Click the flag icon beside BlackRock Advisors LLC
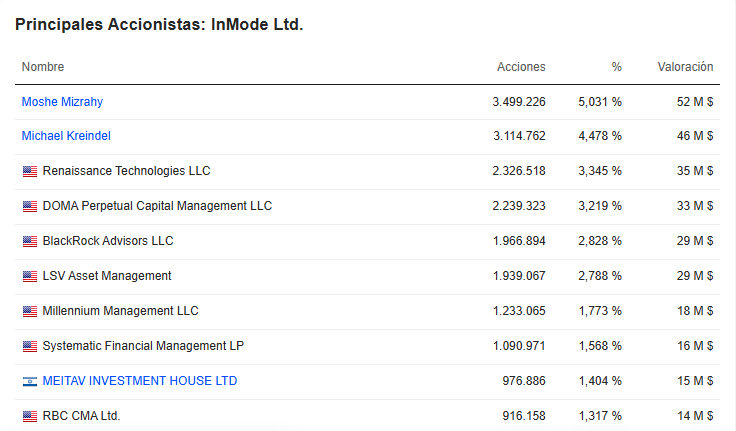736x431 pixels. tap(29, 241)
